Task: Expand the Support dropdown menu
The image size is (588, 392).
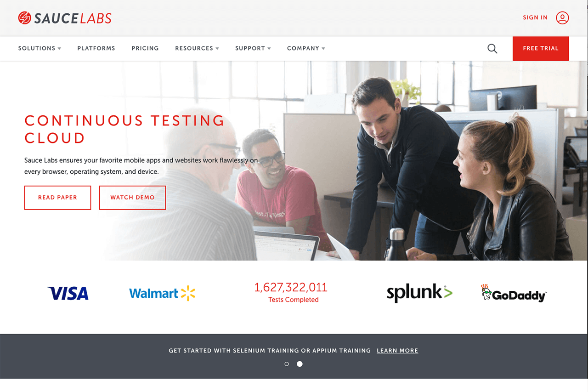Action: 253,48
